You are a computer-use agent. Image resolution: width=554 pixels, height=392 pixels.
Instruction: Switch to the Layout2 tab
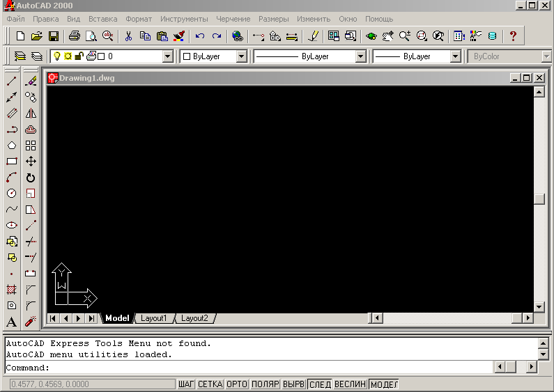[194, 318]
